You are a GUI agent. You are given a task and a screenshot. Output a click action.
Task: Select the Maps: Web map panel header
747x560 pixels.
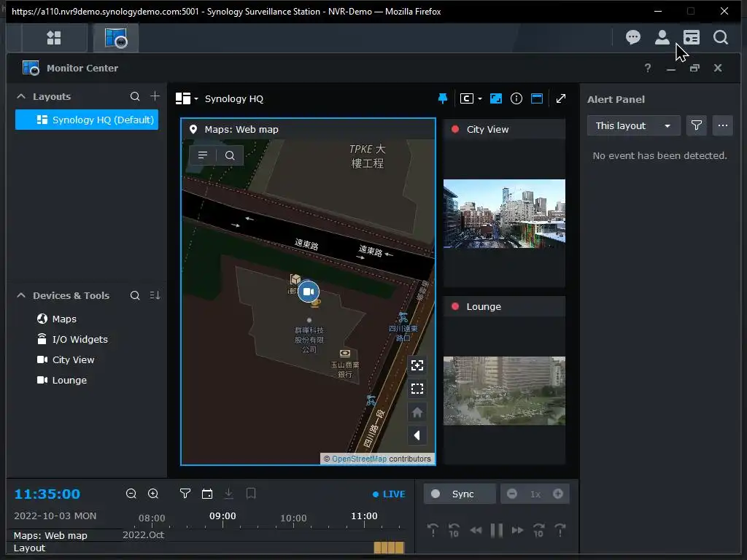[x=309, y=129]
